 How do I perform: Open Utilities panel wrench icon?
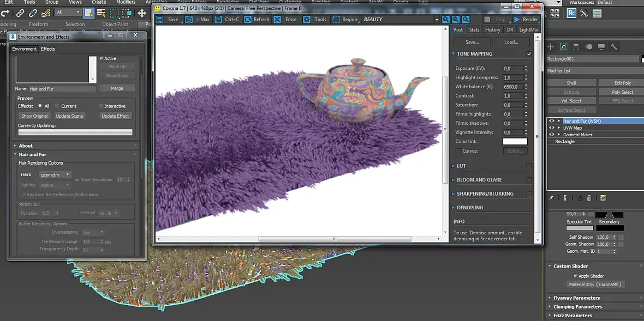(614, 47)
